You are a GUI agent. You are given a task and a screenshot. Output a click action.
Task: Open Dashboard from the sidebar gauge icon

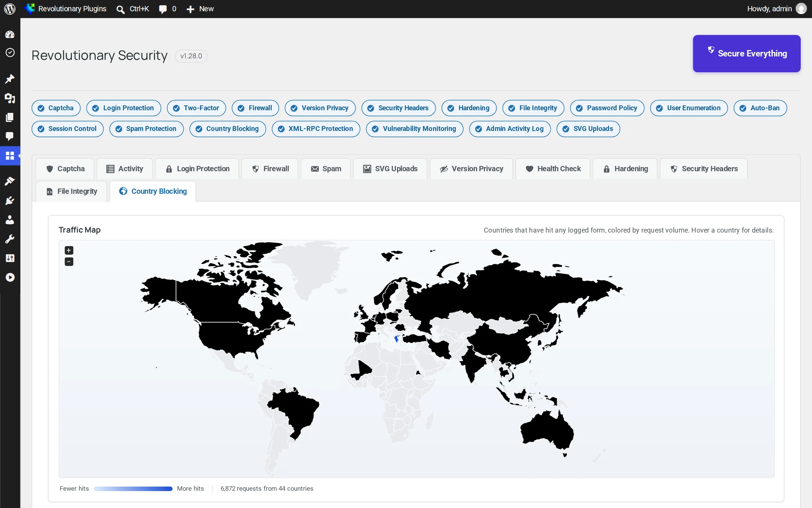pos(10,35)
